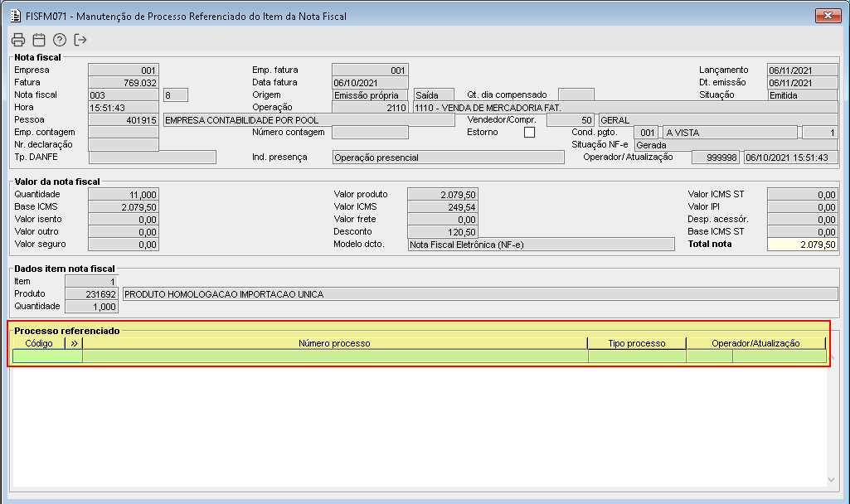This screenshot has width=850, height=504.
Task: Click the Valor produto field
Action: point(443,195)
